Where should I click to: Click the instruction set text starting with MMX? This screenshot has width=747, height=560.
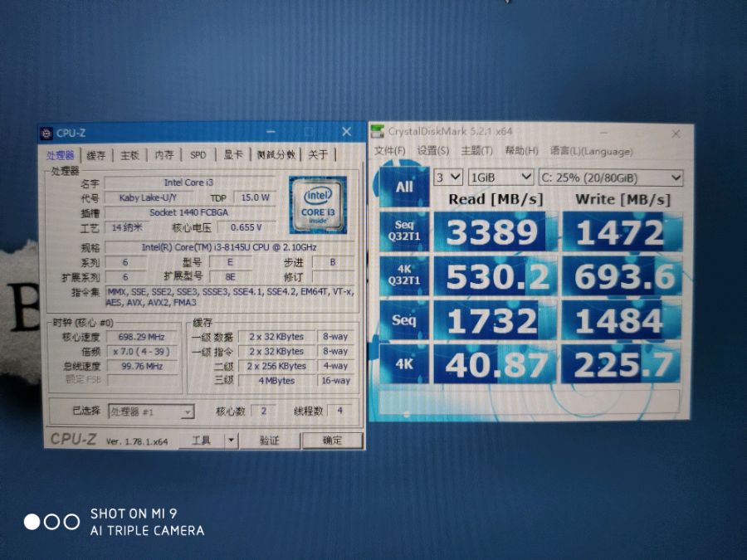tap(231, 297)
